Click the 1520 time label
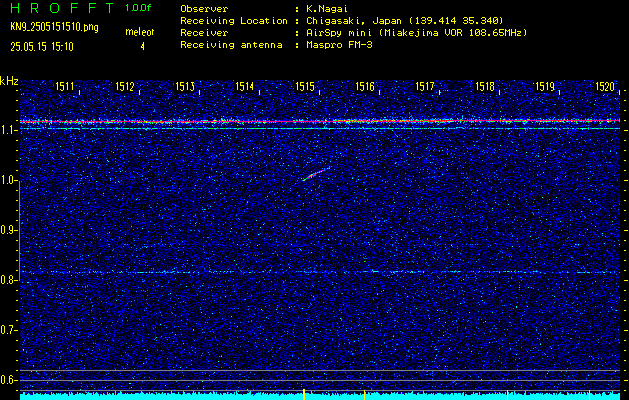629x400 pixels. click(605, 86)
